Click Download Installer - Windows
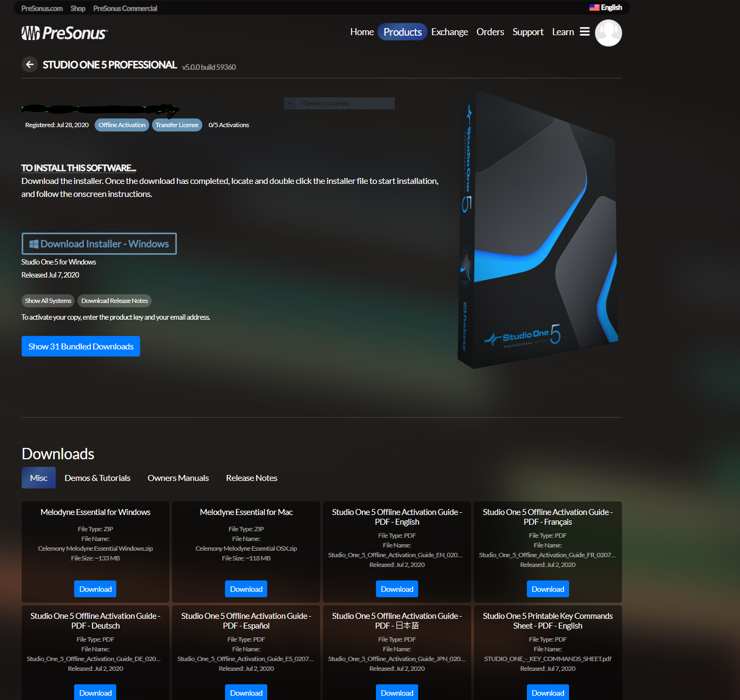740x700 pixels. [x=99, y=244]
